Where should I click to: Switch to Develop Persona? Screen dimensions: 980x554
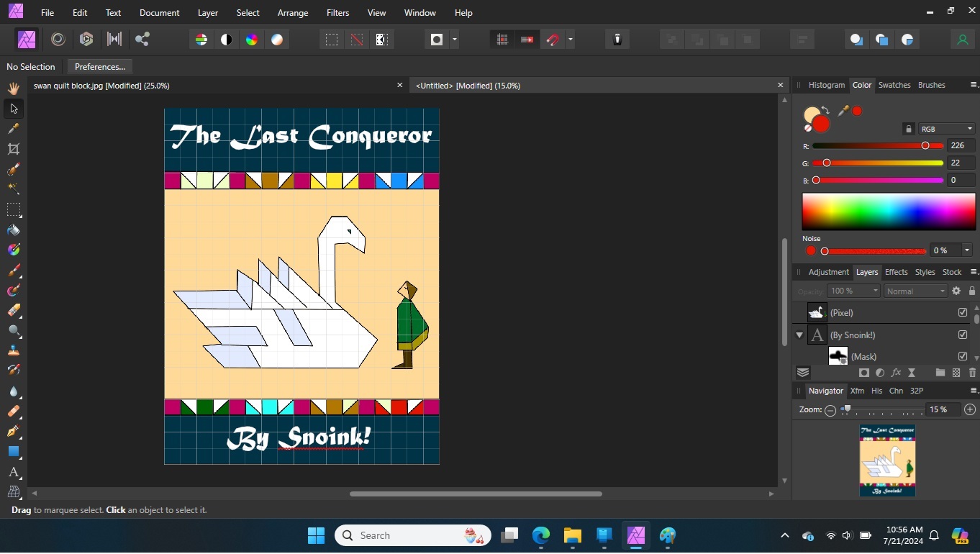pos(86,40)
